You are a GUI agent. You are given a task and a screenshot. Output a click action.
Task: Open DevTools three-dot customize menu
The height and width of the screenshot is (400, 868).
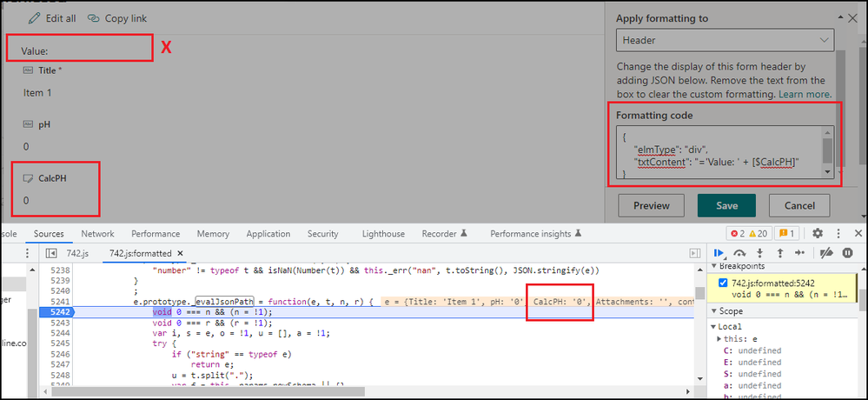click(838, 233)
